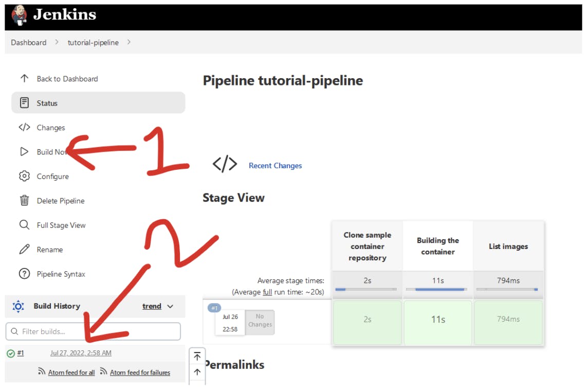The height and width of the screenshot is (389, 588).
Task: Open the Dashboard breadcrumb chevron
Action: (57, 42)
